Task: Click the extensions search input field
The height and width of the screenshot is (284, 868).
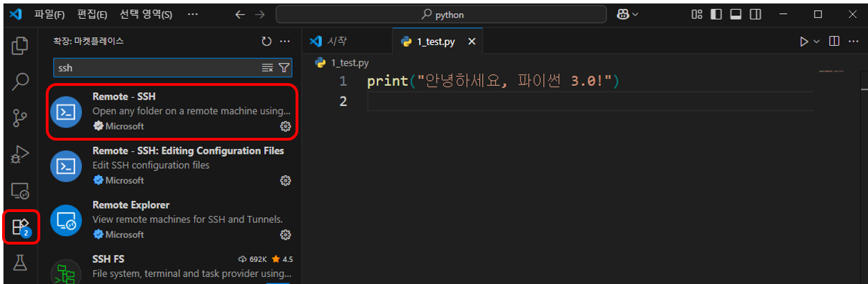Action: pos(156,68)
